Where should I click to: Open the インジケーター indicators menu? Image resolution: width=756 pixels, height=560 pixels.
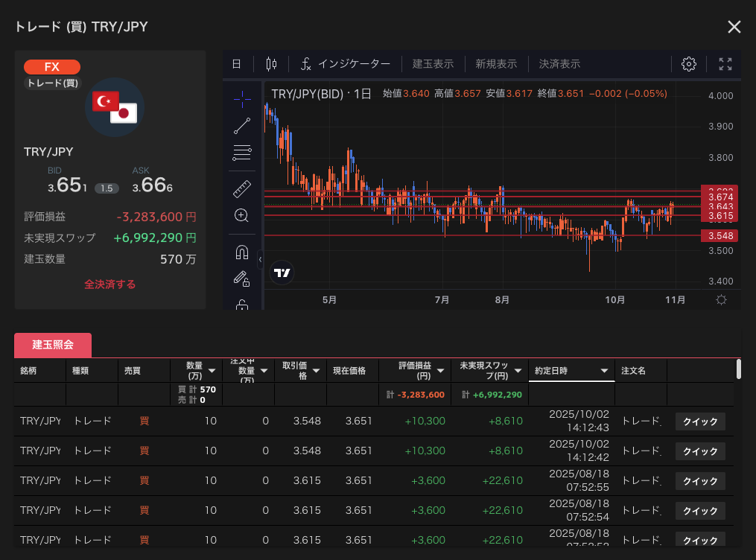[346, 64]
